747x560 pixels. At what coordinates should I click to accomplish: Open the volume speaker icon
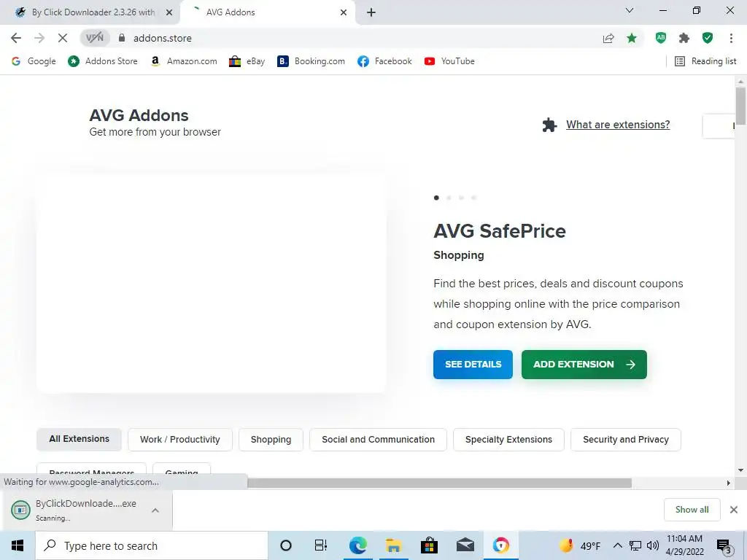(x=653, y=545)
